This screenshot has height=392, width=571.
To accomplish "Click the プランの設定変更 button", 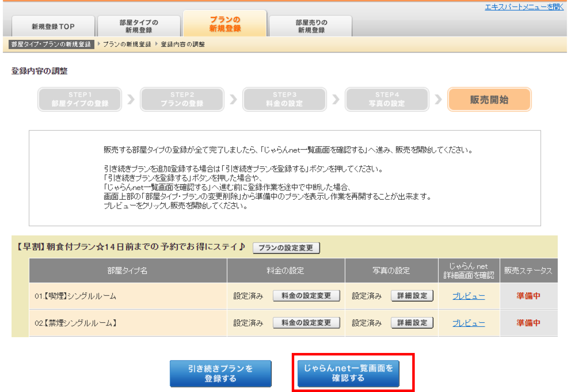I will [286, 248].
